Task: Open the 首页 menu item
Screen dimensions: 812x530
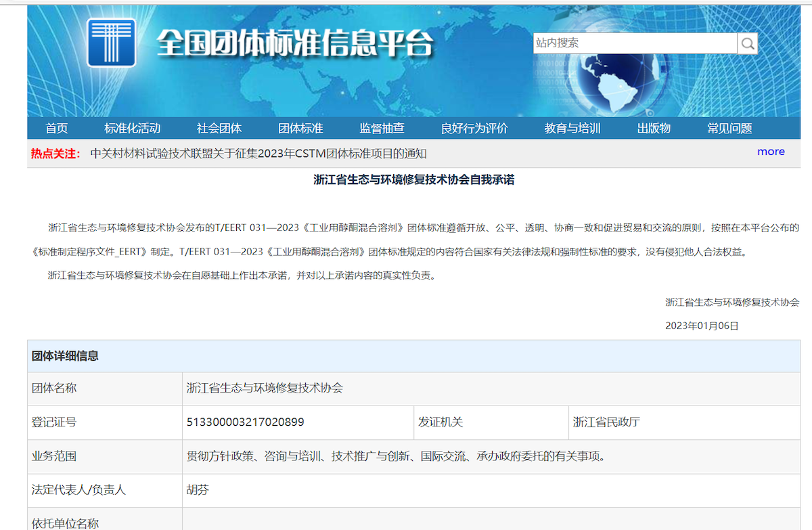Action: point(57,129)
